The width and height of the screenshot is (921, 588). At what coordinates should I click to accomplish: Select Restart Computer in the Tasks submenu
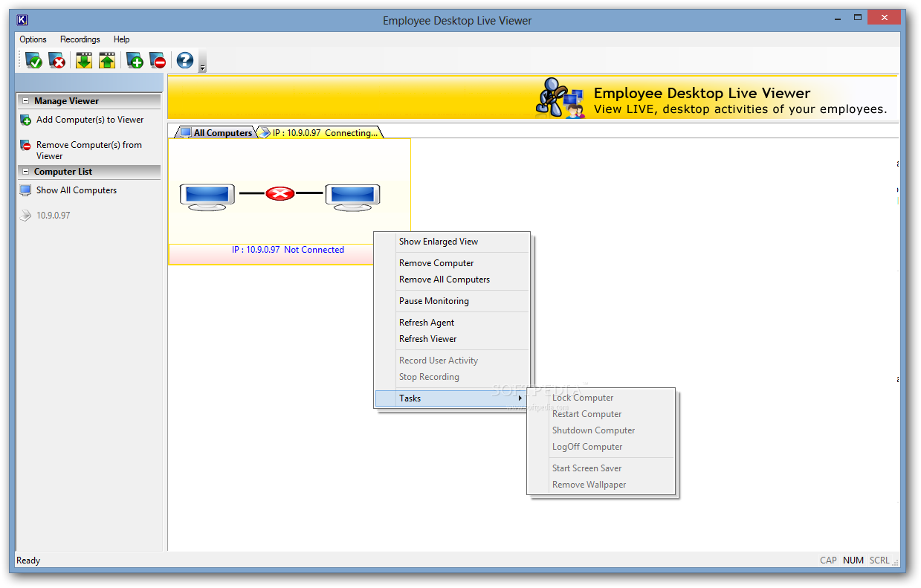coord(601,414)
